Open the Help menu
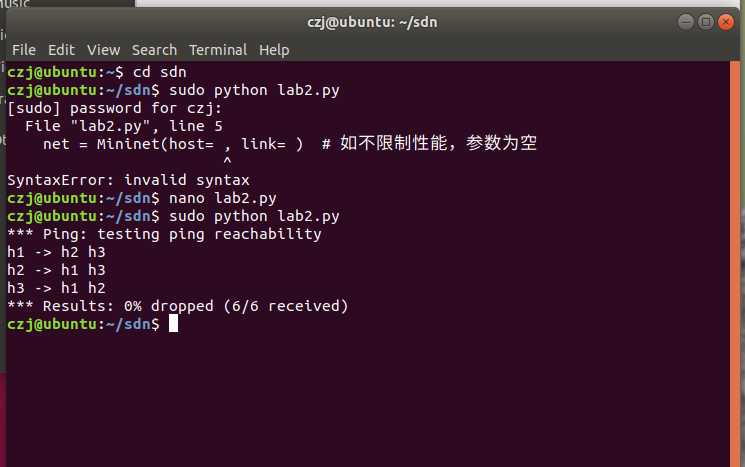This screenshot has height=467, width=745. click(x=274, y=50)
